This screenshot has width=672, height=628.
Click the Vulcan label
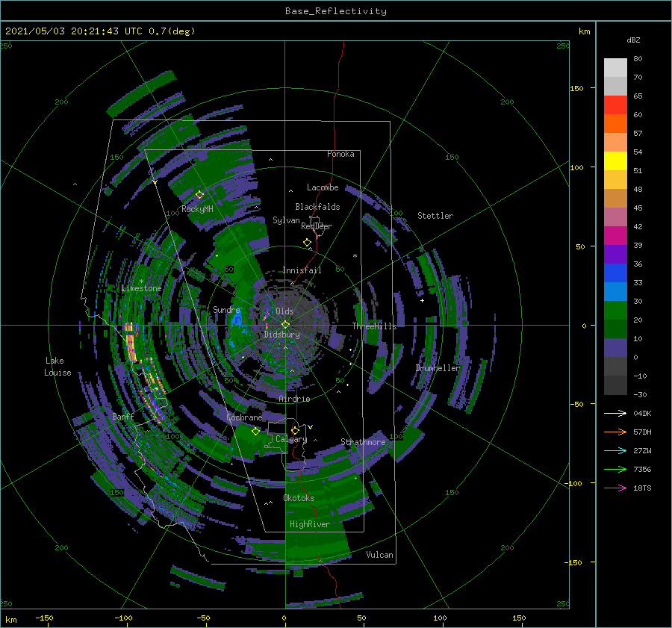pyautogui.click(x=380, y=555)
